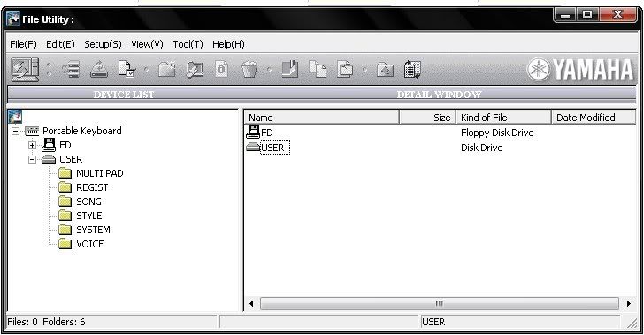Sort by the Kind of File column
This screenshot has width=644, height=335.
tap(503, 118)
